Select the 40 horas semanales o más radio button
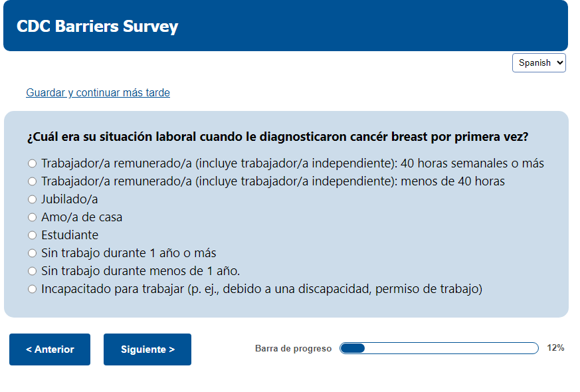Screen dimensions: 580x392 [x=32, y=163]
